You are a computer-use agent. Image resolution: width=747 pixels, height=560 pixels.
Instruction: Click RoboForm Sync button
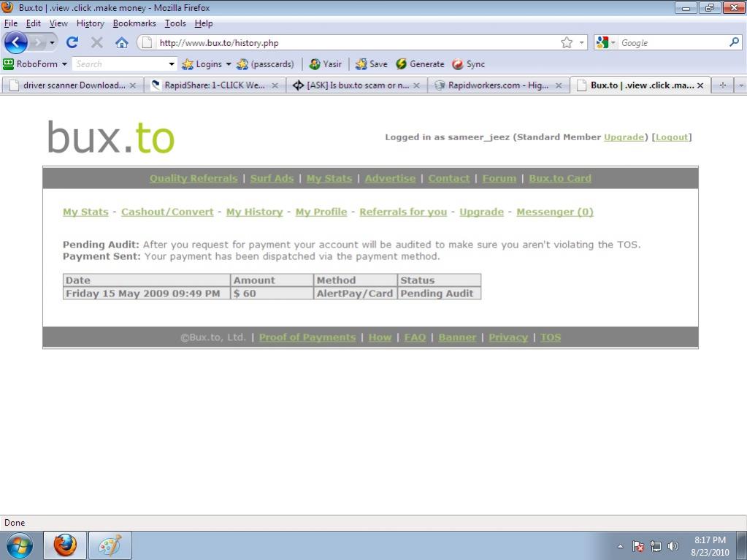coord(468,64)
